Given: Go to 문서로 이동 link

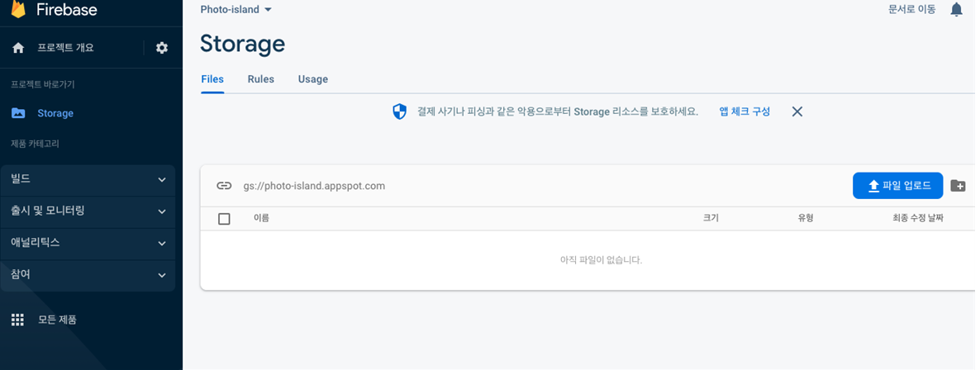Looking at the screenshot, I should coord(912,9).
